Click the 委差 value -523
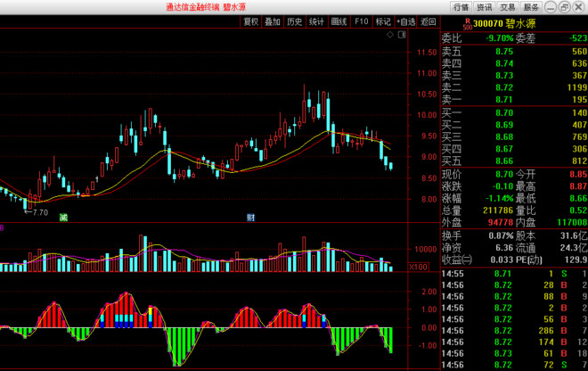588x371 pixels. [578, 38]
